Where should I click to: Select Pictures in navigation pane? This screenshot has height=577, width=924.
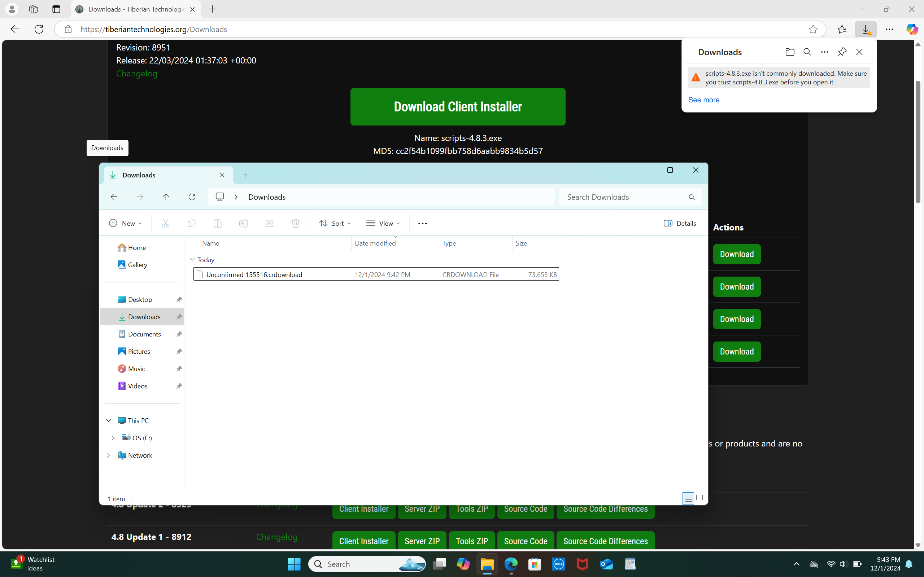click(x=139, y=352)
